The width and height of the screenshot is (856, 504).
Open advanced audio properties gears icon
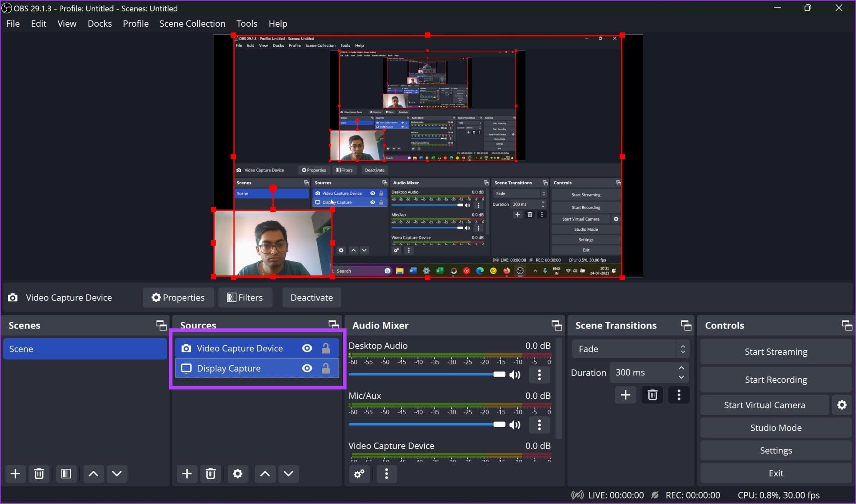tap(359, 473)
